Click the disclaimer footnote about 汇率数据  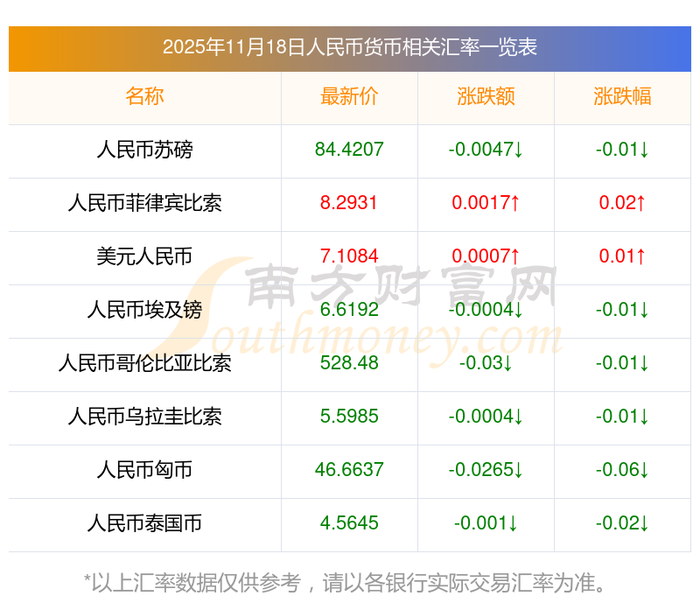(x=345, y=583)
